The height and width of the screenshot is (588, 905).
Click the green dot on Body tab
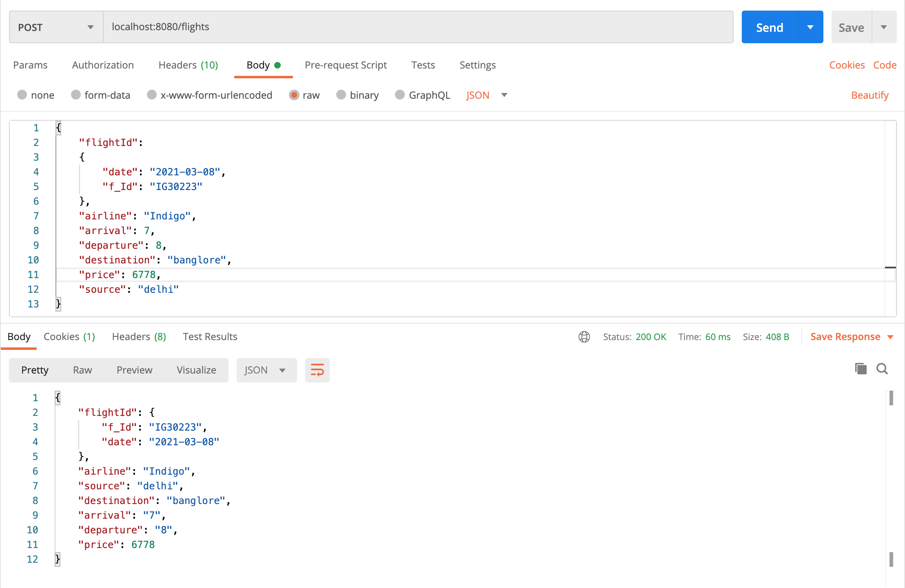click(278, 65)
